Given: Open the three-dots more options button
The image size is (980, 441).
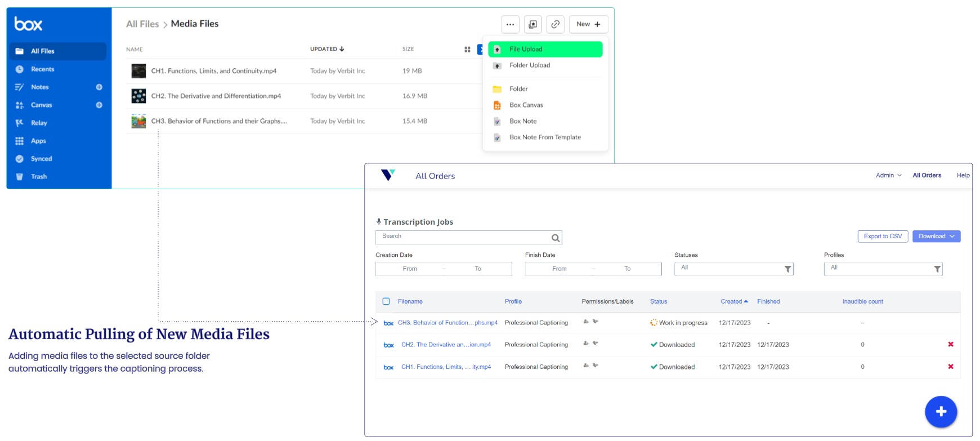Looking at the screenshot, I should click(510, 24).
